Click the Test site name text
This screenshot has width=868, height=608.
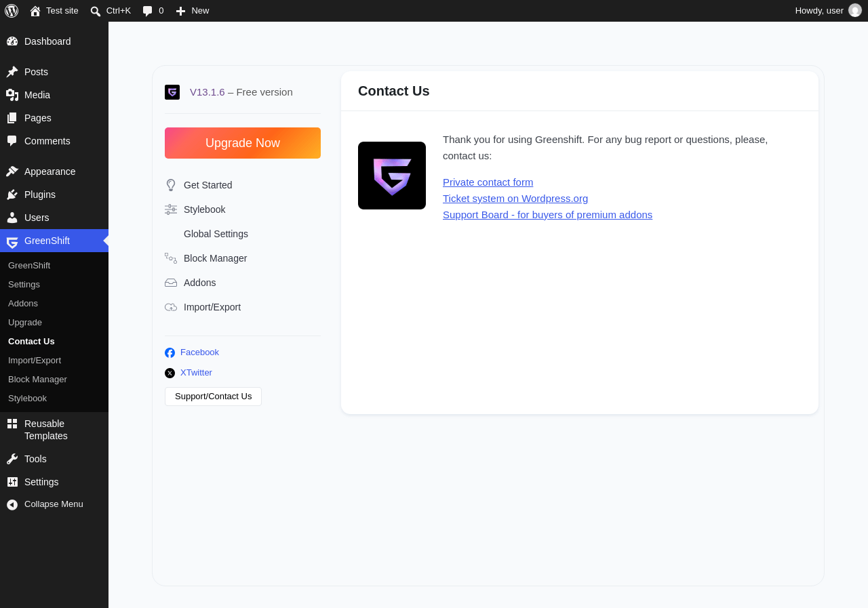[62, 11]
